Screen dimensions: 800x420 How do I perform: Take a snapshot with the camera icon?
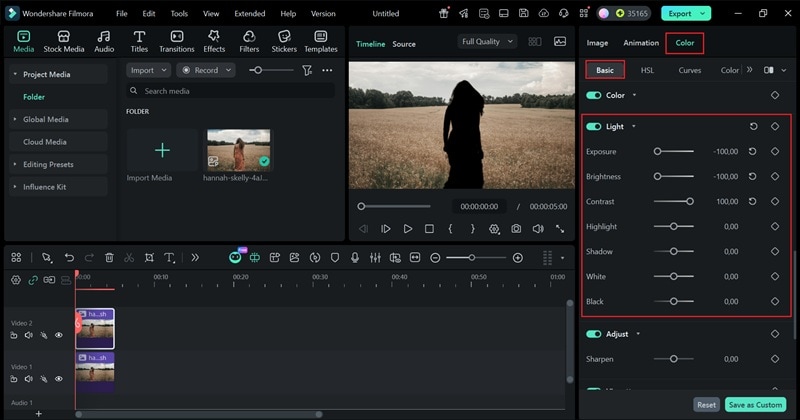coord(516,229)
